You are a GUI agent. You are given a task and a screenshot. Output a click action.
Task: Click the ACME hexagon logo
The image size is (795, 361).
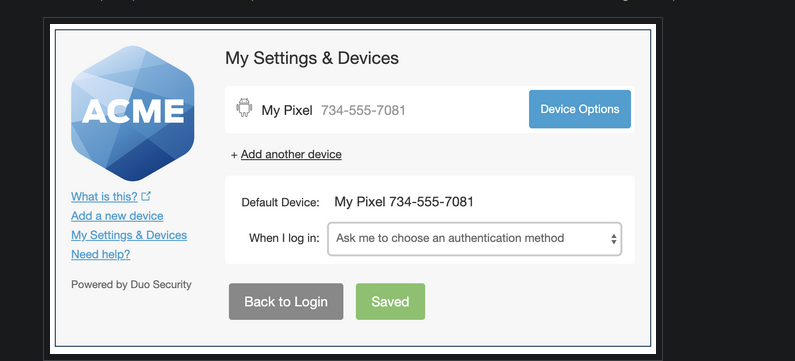click(132, 113)
